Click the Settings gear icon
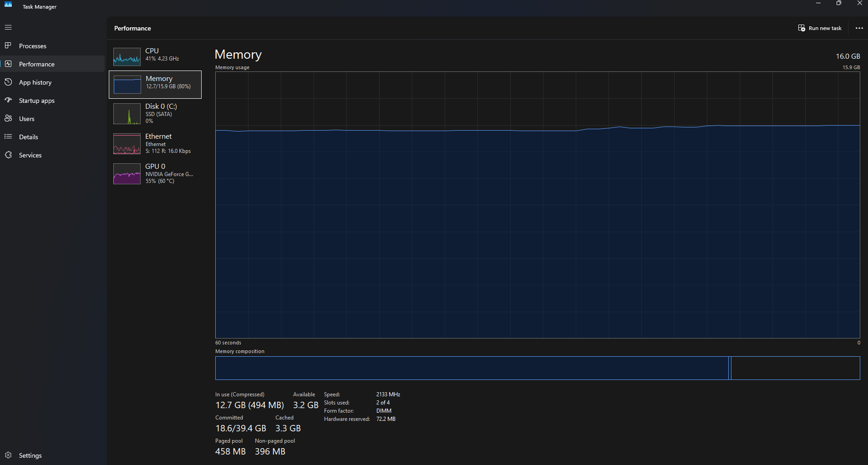 8,455
